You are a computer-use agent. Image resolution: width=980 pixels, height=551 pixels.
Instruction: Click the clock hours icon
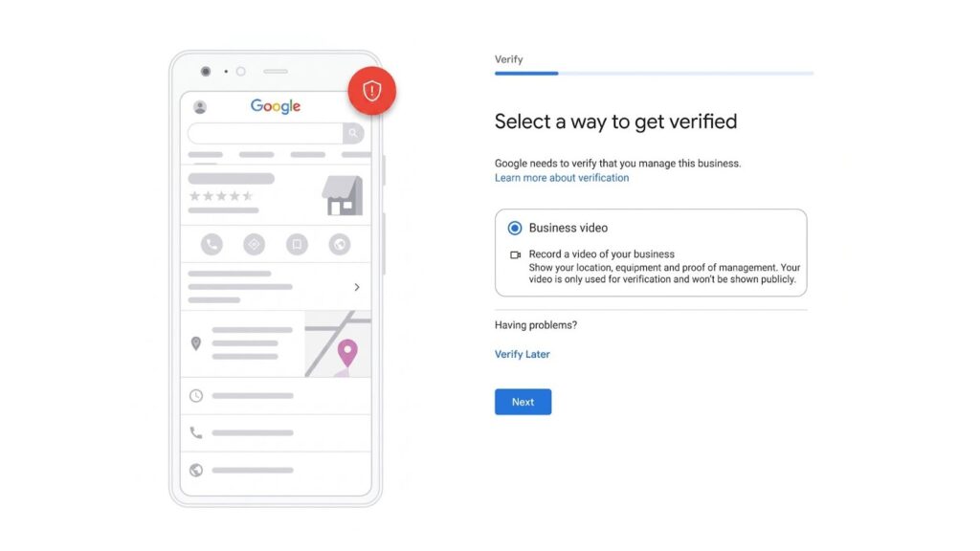point(196,395)
